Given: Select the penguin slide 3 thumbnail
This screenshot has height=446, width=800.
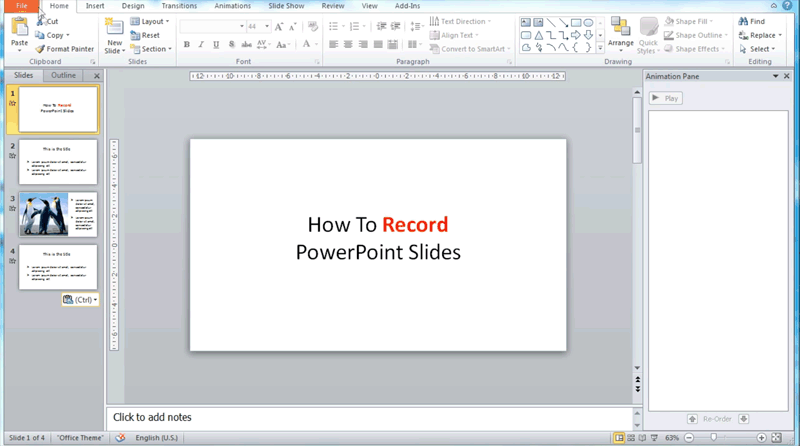Looking at the screenshot, I should coord(58,214).
